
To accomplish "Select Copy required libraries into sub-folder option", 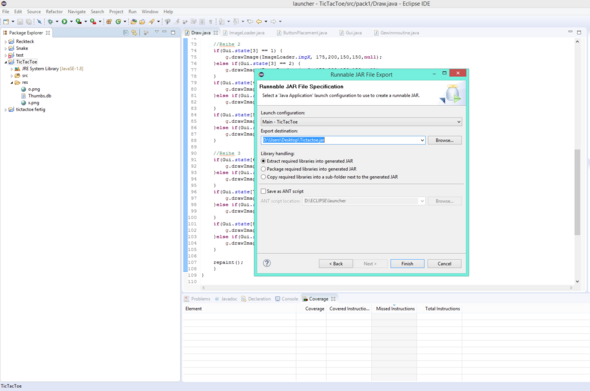I will [x=263, y=177].
